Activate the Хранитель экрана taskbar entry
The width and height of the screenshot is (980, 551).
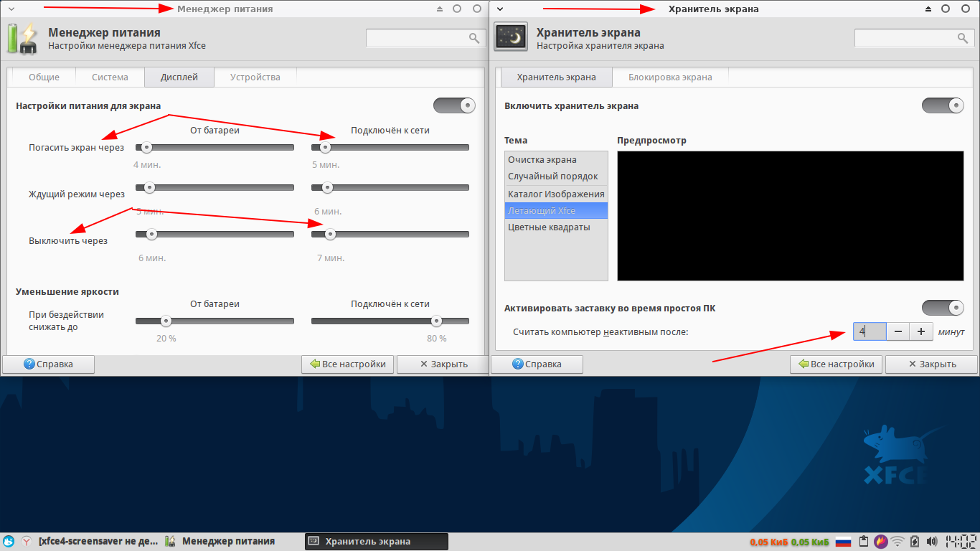click(x=377, y=542)
